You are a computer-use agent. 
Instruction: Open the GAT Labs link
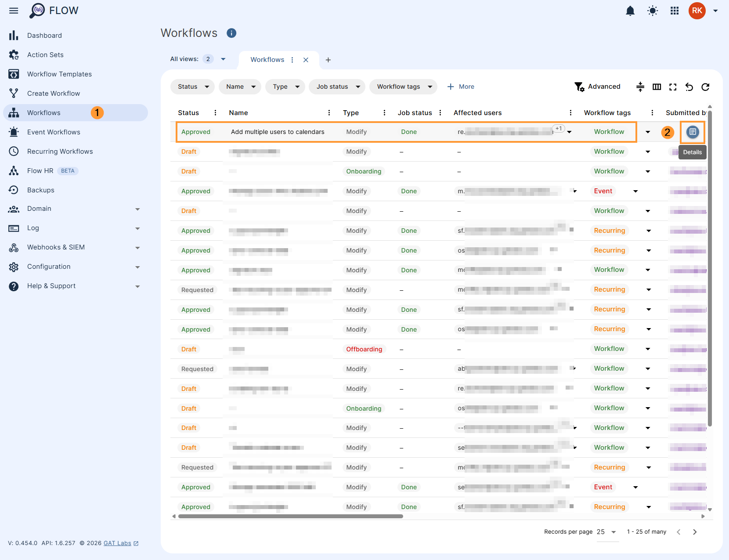[x=121, y=543]
